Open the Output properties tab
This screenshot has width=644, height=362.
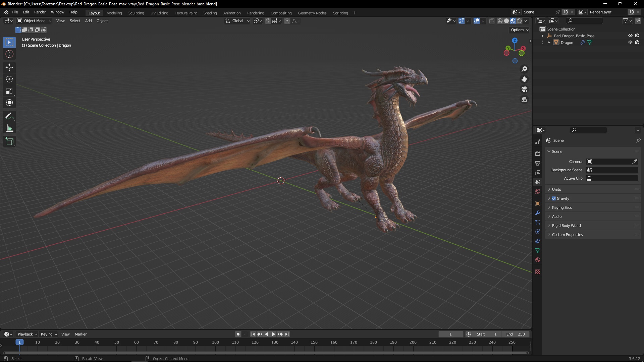[538, 163]
